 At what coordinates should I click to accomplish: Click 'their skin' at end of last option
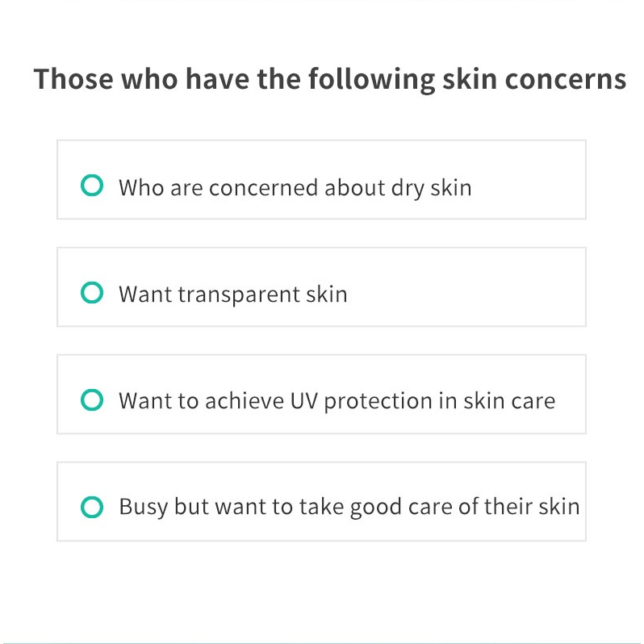click(x=532, y=506)
